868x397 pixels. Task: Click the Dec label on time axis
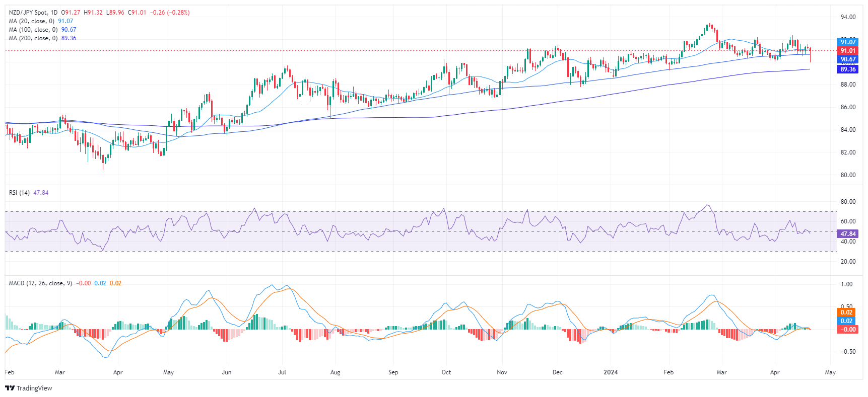click(557, 372)
